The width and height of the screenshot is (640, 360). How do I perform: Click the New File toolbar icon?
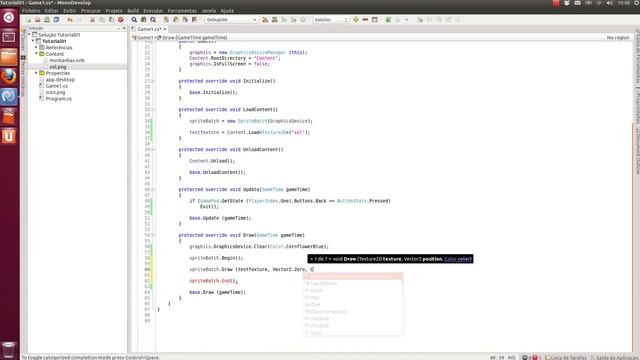(x=28, y=20)
